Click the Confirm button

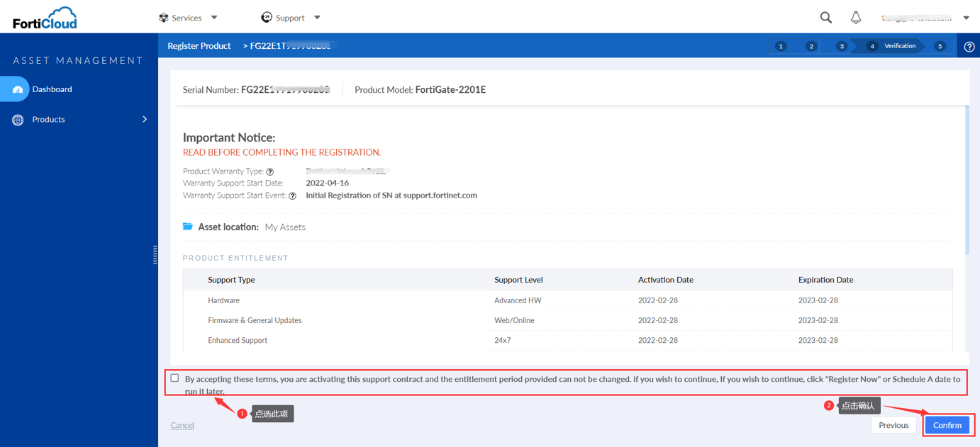[947, 425]
